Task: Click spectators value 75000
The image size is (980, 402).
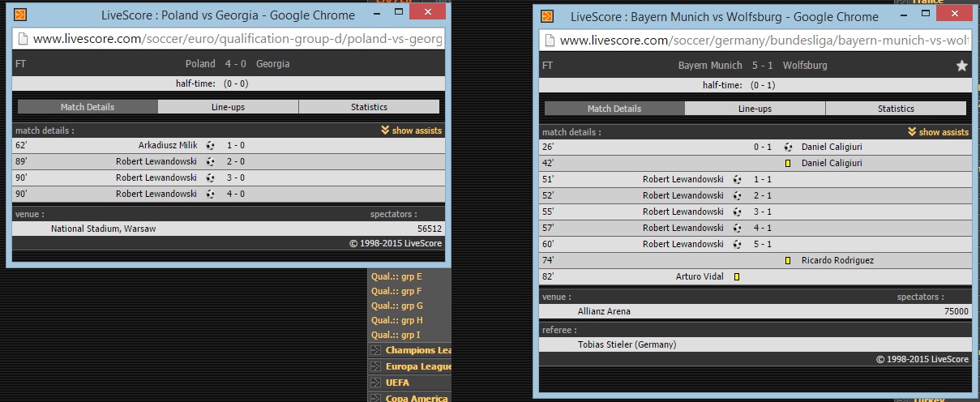Action: click(956, 311)
